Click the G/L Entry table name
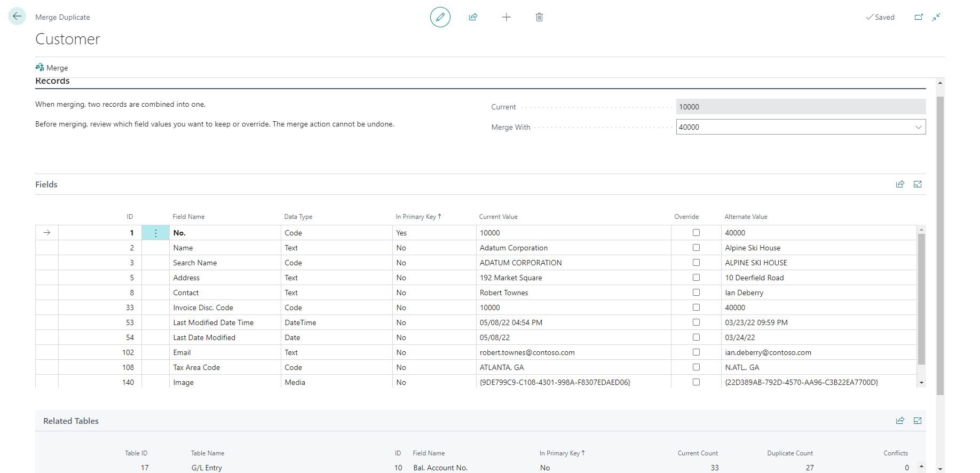Screen dimensions: 980x473 click(x=207, y=468)
